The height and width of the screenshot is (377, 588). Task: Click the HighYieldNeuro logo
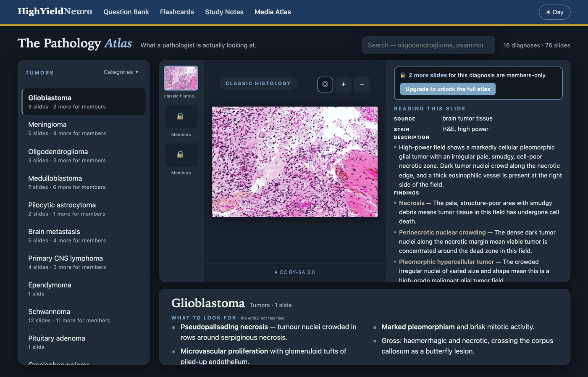55,11
